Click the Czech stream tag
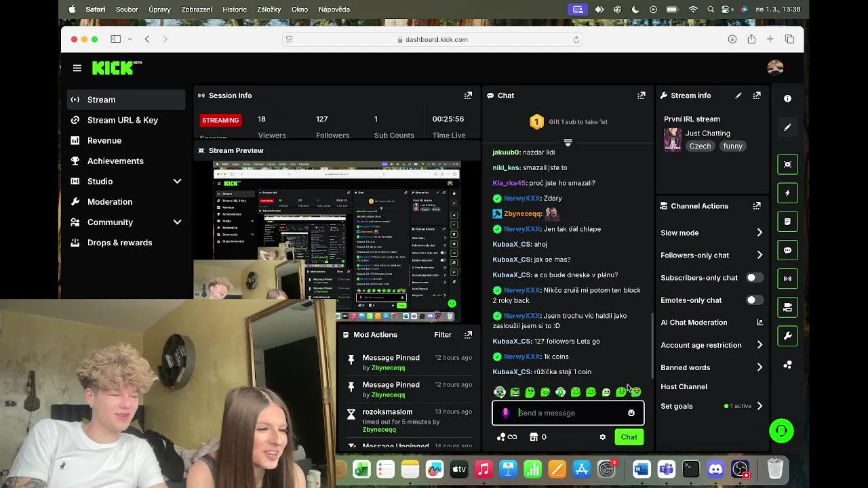Screen dimensions: 868x488 tap(701, 146)
